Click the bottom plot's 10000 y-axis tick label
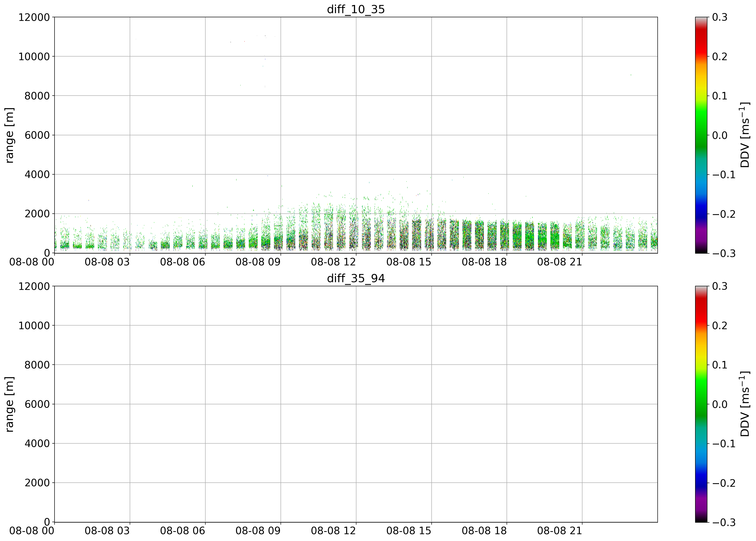 tap(34, 326)
